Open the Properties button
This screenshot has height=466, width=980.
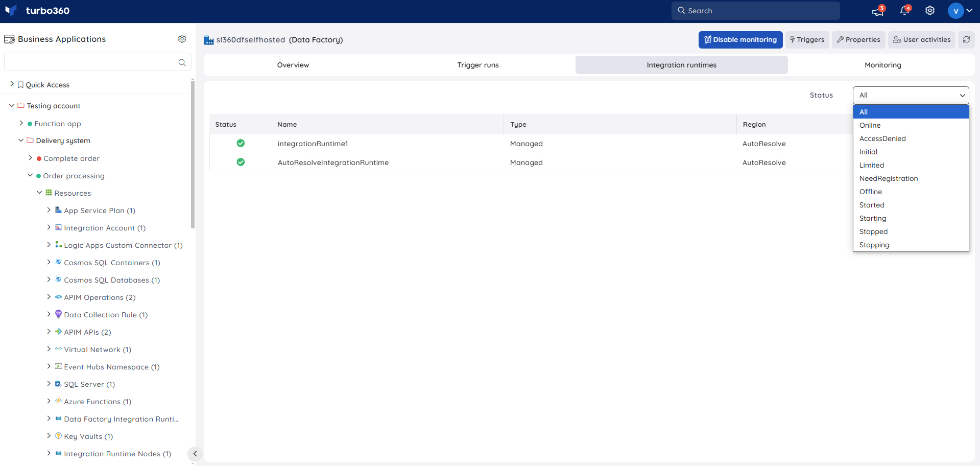(x=858, y=39)
